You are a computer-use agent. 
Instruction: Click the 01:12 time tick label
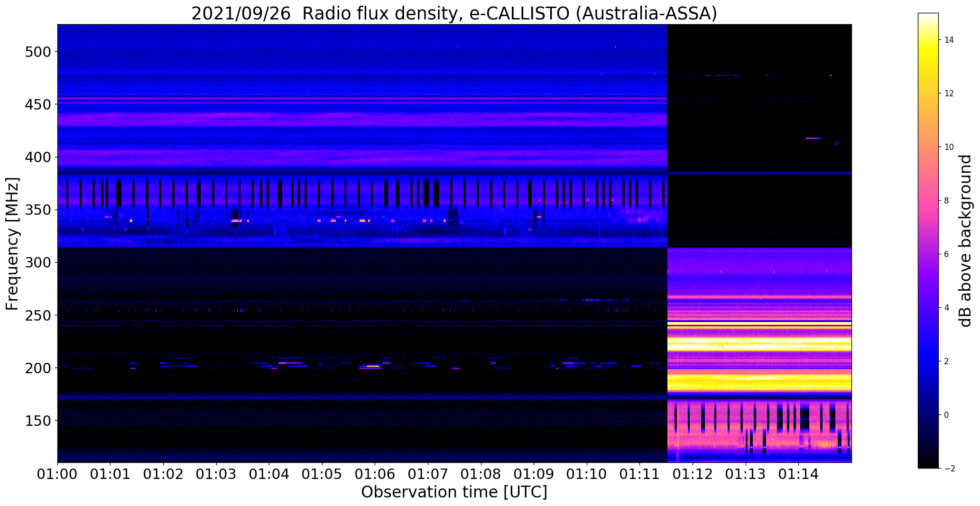click(x=693, y=473)
